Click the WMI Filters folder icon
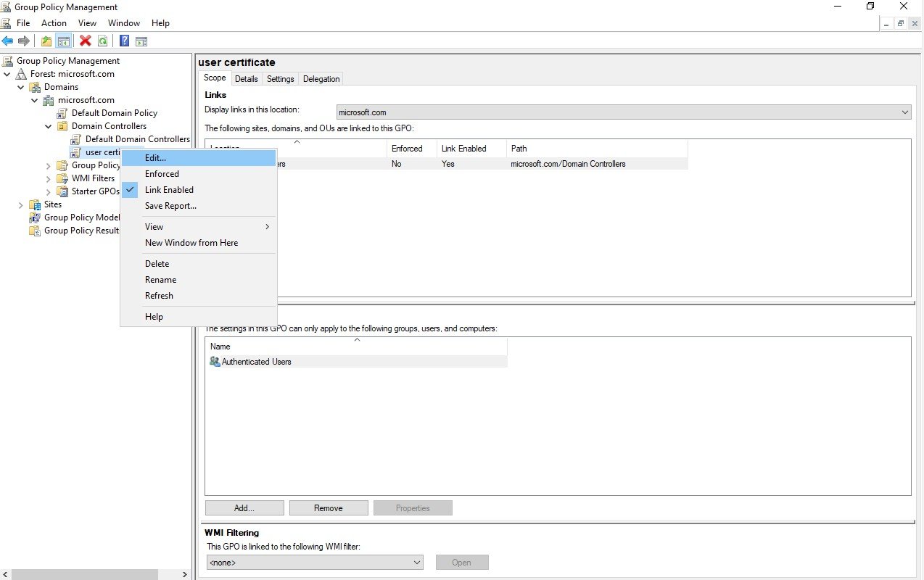The height and width of the screenshot is (580, 924). 62,178
